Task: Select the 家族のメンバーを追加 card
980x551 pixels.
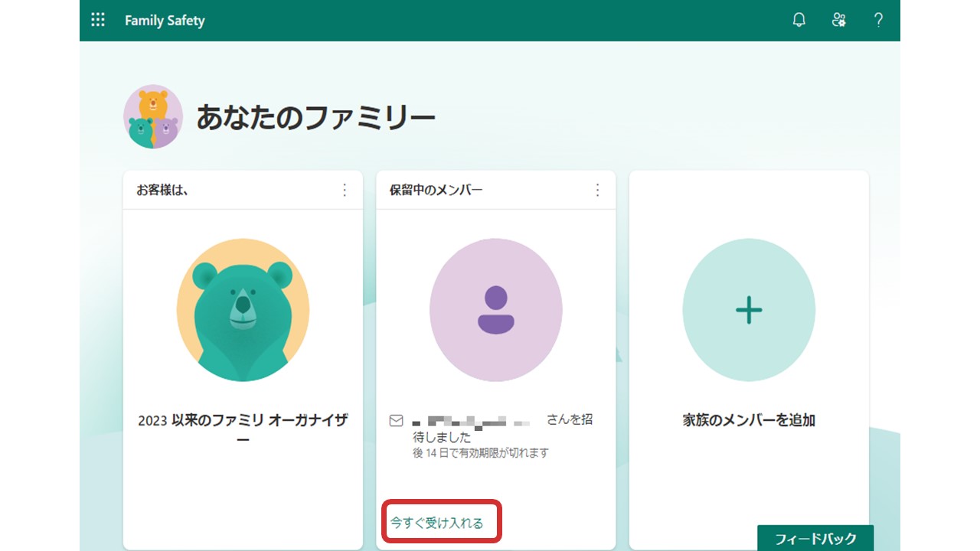Action: click(749, 419)
